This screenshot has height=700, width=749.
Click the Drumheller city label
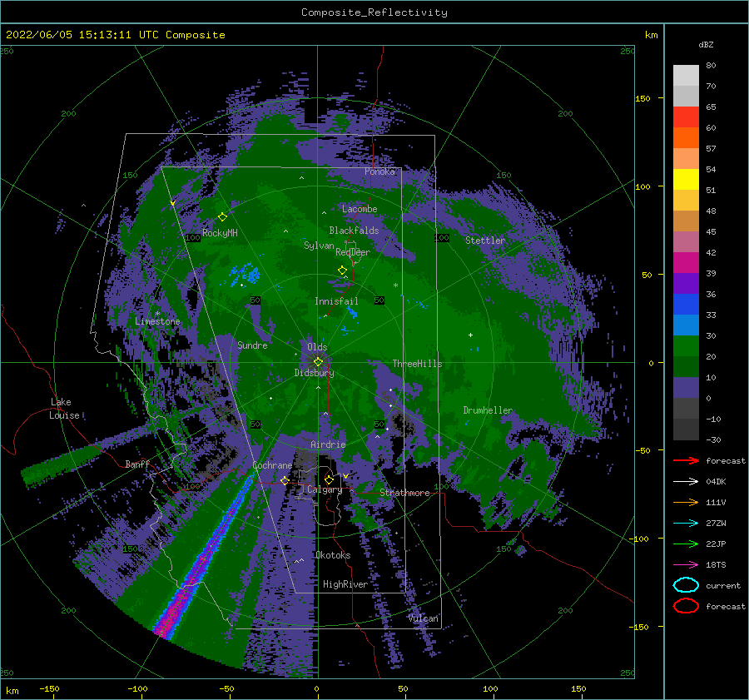click(x=488, y=410)
